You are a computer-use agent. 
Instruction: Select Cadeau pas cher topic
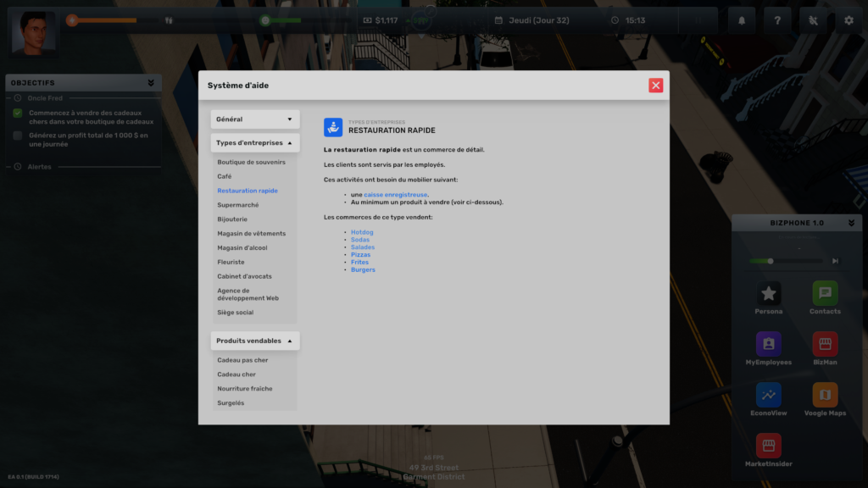[242, 360]
